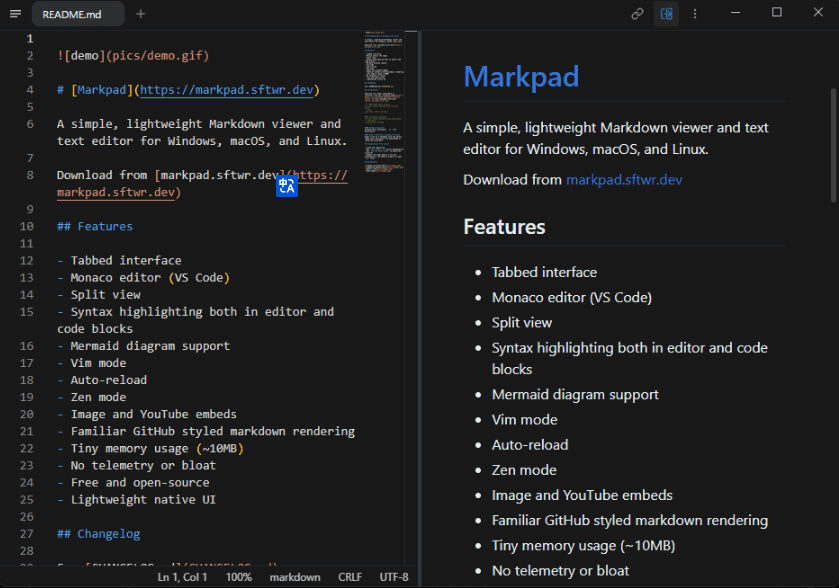The image size is (839, 588).
Task: Expand the Changelog section in the editor
Action: point(98,533)
